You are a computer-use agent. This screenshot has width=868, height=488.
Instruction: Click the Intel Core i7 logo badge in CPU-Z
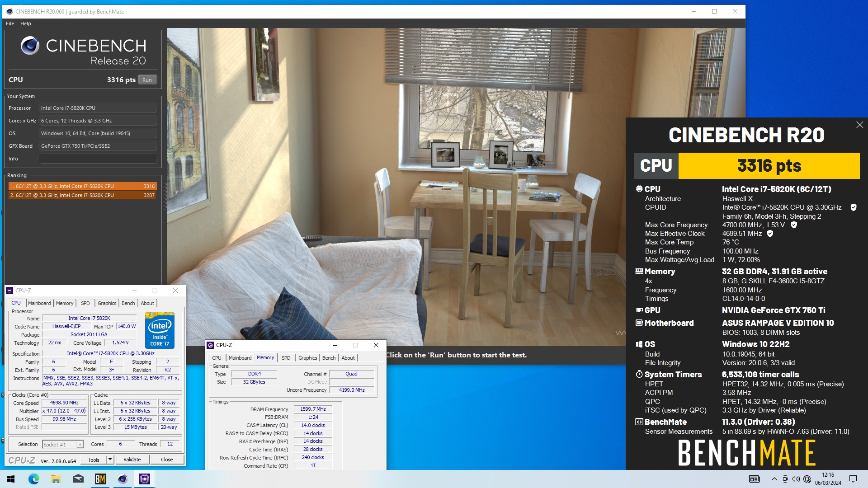click(x=160, y=330)
